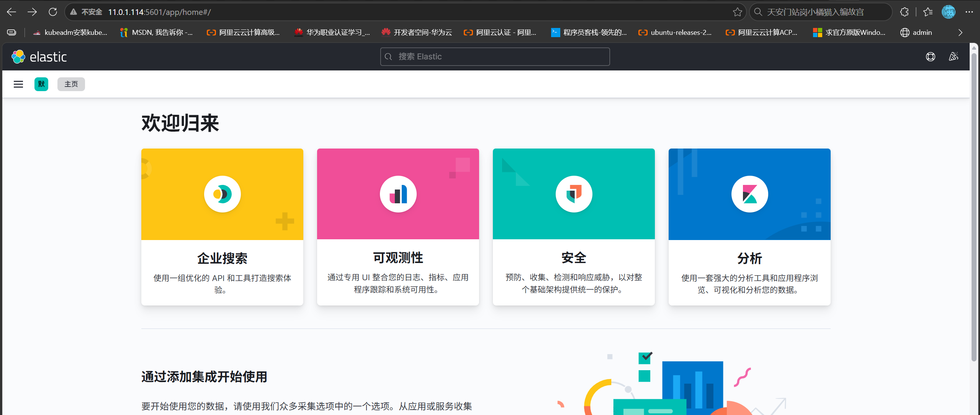Image resolution: width=980 pixels, height=415 pixels.
Task: Open the admin bookmark
Action: coord(916,33)
